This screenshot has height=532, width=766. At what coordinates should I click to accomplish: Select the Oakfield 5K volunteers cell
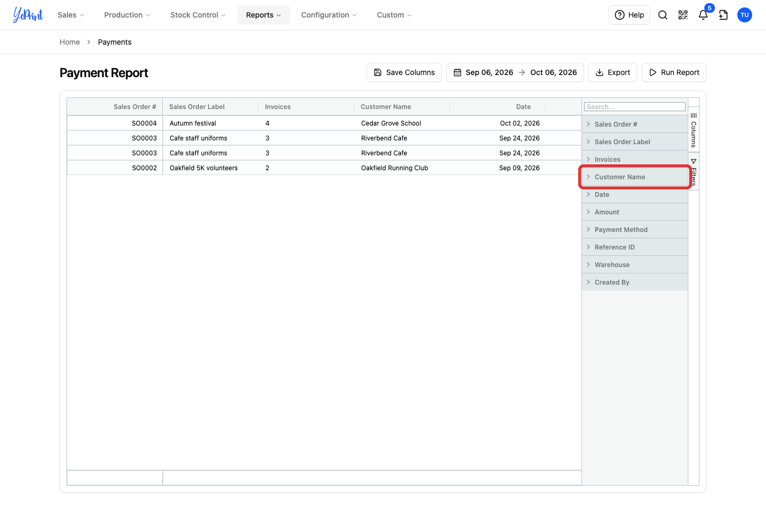coord(211,168)
